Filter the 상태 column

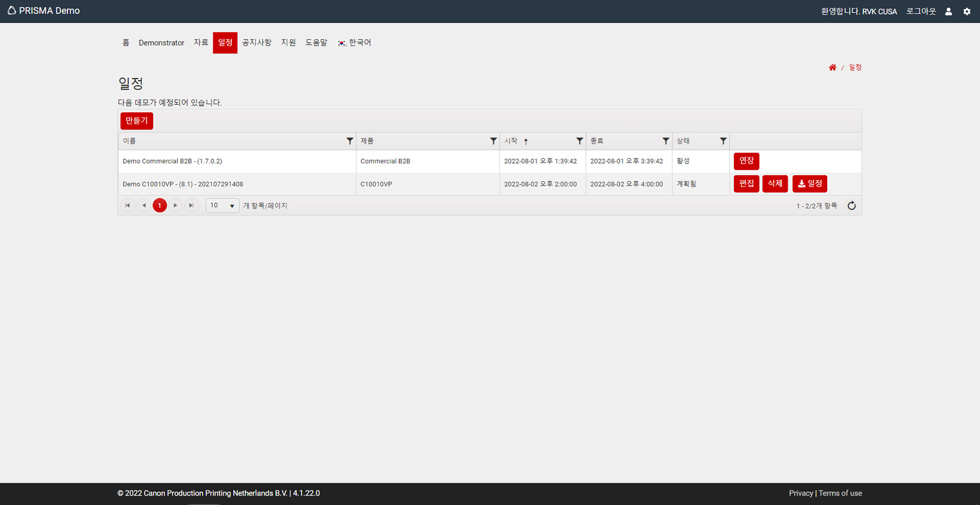tap(723, 141)
